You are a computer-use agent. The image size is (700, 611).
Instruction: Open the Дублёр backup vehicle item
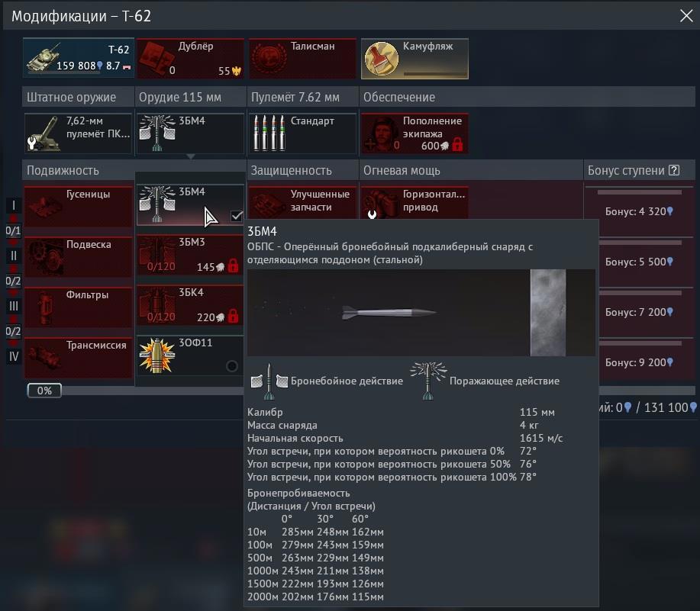190,59
